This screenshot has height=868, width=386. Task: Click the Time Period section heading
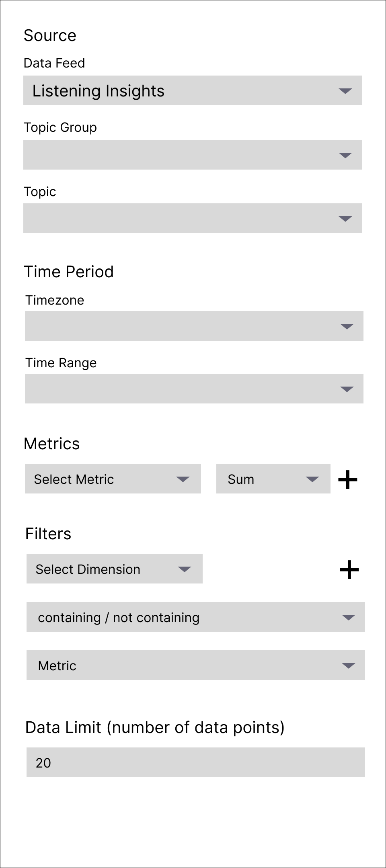69,272
